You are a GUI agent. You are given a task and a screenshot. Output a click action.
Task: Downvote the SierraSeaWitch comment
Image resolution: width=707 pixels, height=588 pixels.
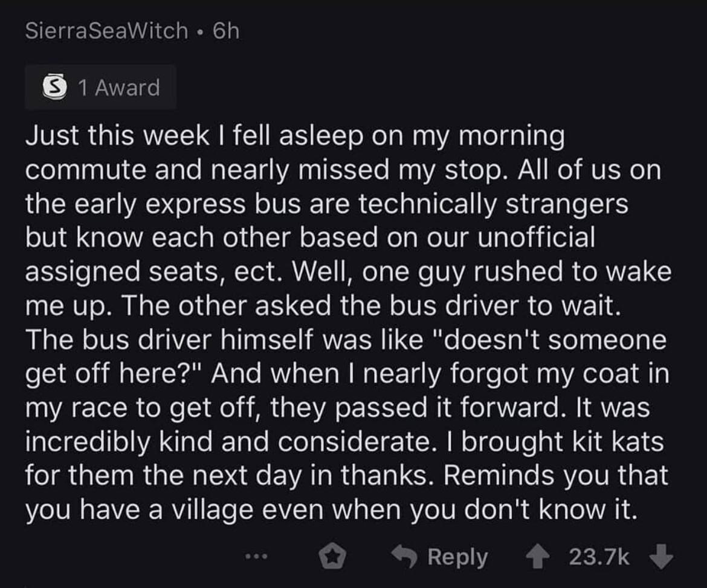pyautogui.click(x=662, y=557)
